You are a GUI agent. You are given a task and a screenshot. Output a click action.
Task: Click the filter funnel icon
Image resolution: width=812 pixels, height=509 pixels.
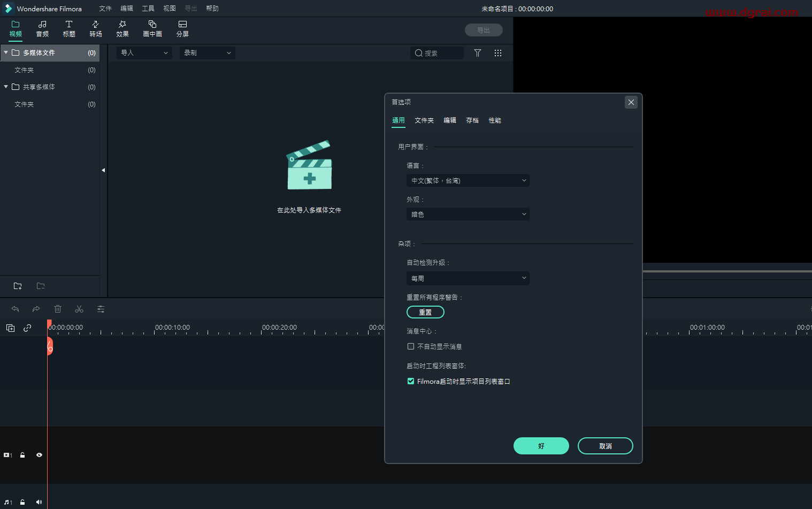click(x=478, y=53)
